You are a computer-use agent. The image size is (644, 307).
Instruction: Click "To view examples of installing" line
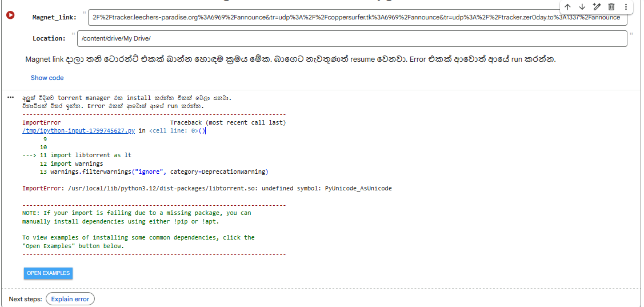138,238
